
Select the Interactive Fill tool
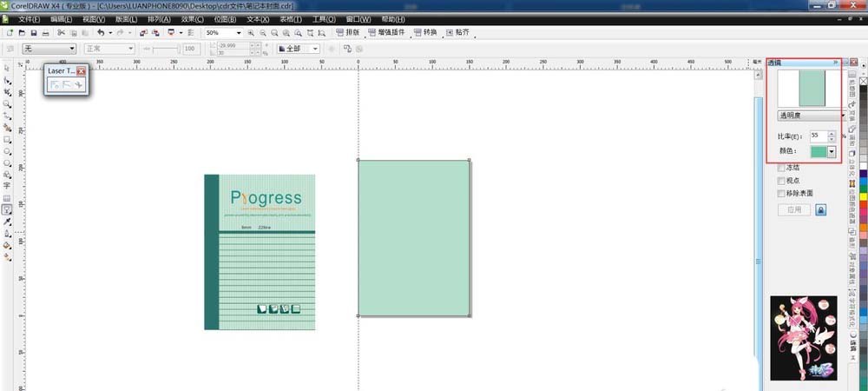pyautogui.click(x=7, y=257)
